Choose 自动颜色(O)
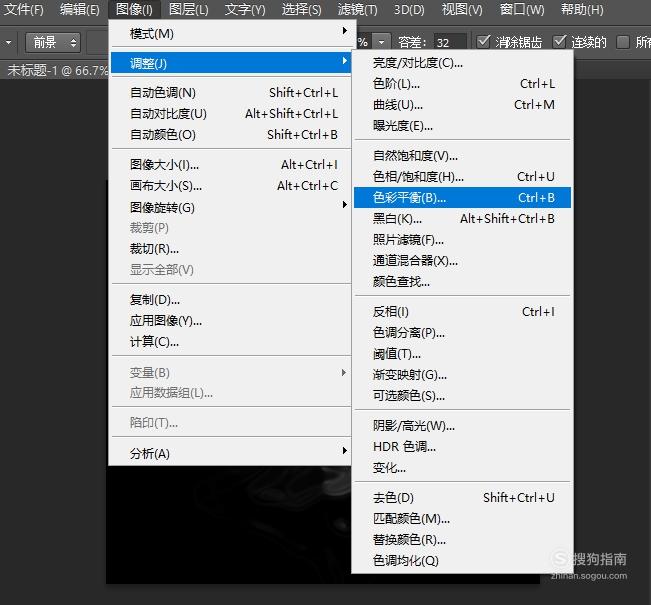 231,135
